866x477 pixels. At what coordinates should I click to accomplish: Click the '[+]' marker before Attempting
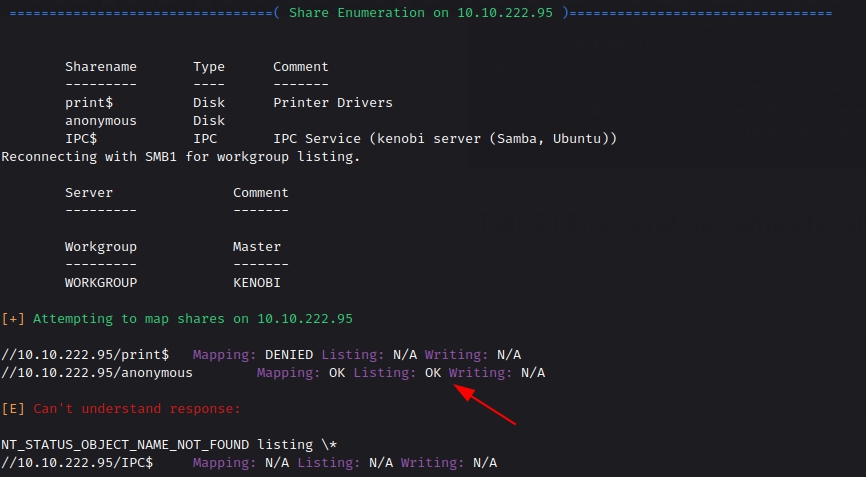[x=13, y=319]
